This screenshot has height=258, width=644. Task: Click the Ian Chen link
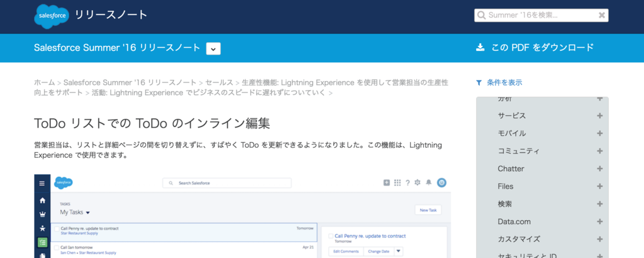coord(68,253)
